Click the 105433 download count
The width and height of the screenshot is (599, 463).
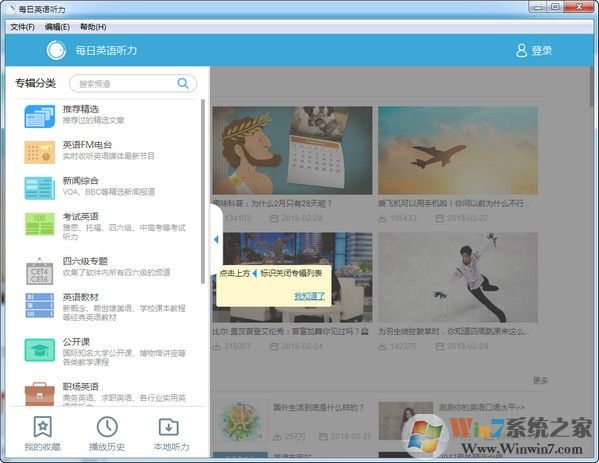pyautogui.click(x=403, y=219)
